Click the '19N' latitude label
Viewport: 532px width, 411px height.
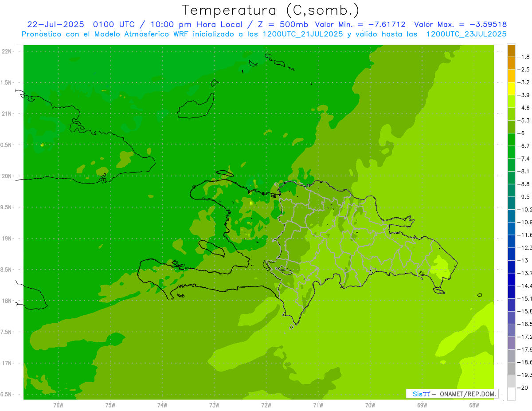click(x=7, y=239)
